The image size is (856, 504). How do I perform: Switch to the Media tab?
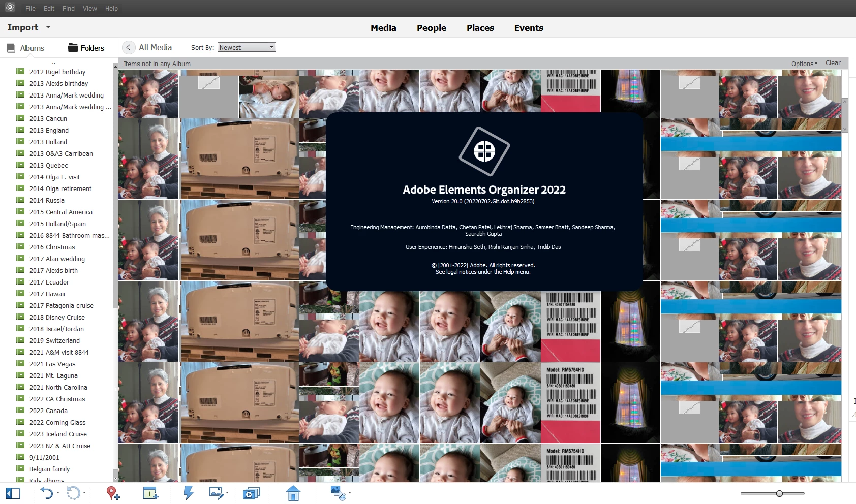pyautogui.click(x=383, y=28)
